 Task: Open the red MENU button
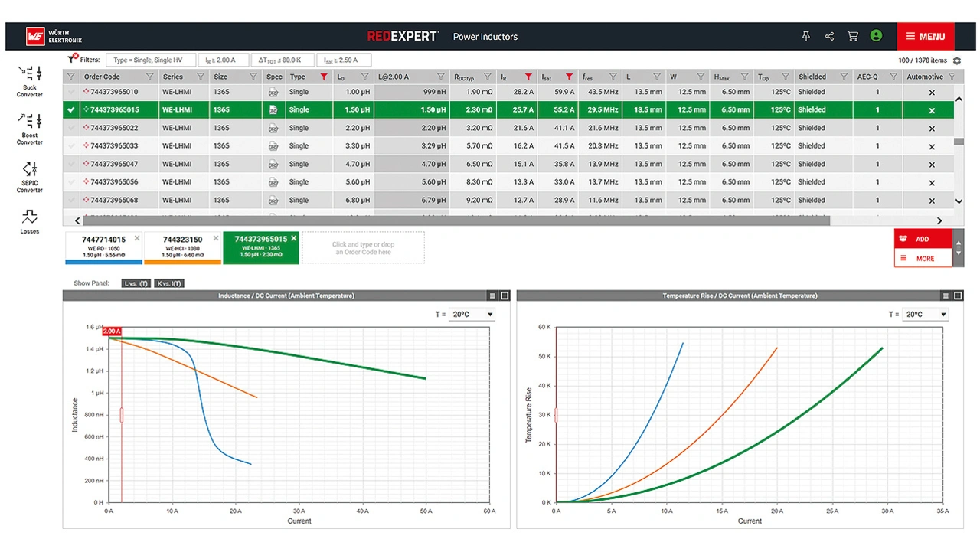(x=925, y=36)
